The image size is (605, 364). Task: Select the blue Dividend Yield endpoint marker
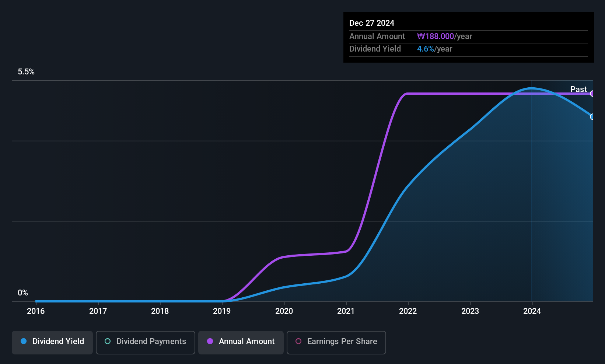tap(592, 117)
